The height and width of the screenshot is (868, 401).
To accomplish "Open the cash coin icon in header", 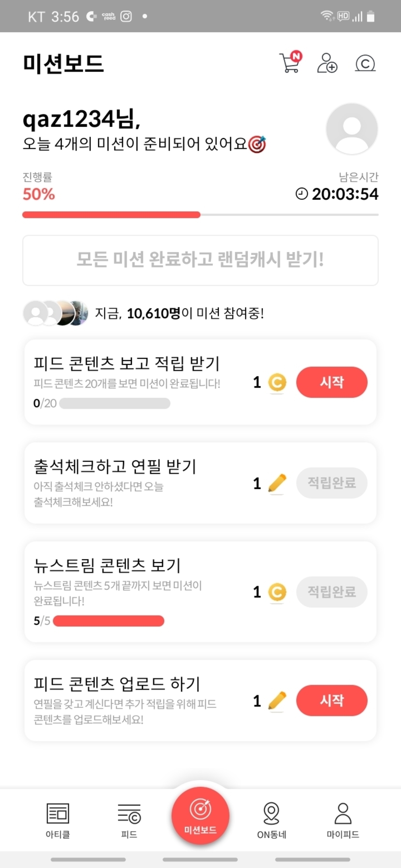I will pyautogui.click(x=365, y=63).
